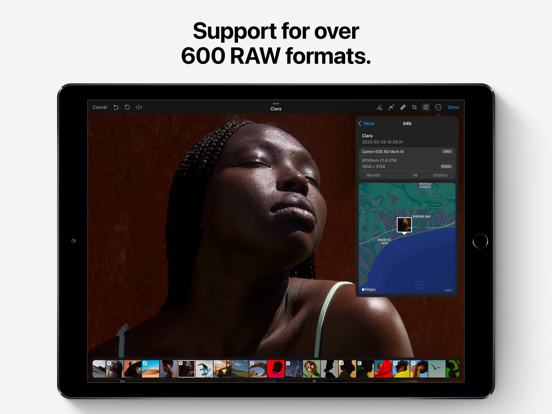Select the green background portrait thumbnail

(x=312, y=369)
